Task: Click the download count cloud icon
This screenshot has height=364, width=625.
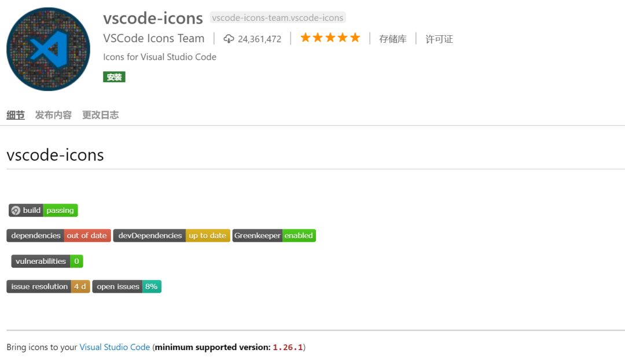Action: (229, 39)
